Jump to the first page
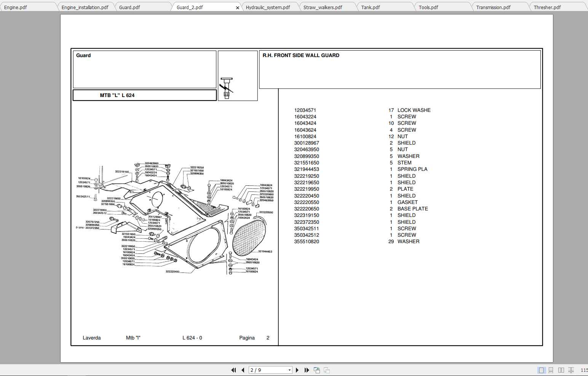 [233, 370]
